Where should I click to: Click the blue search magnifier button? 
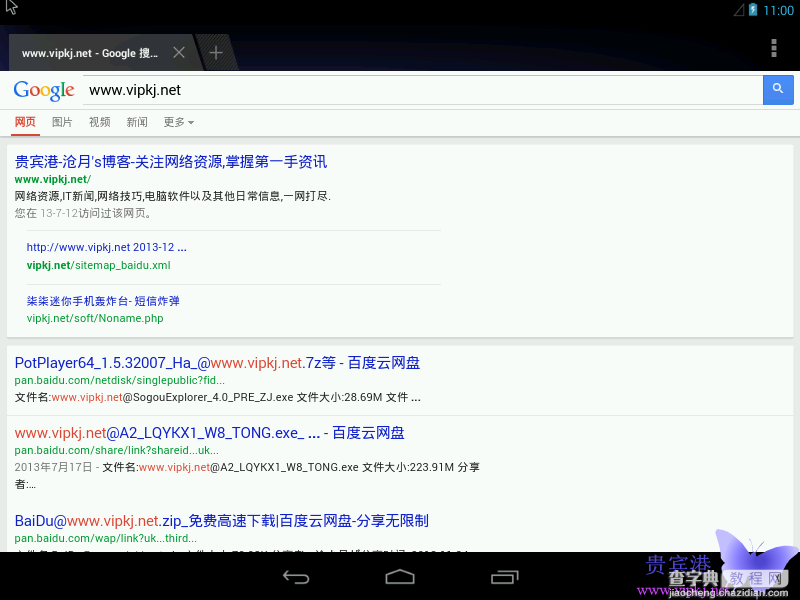[778, 90]
